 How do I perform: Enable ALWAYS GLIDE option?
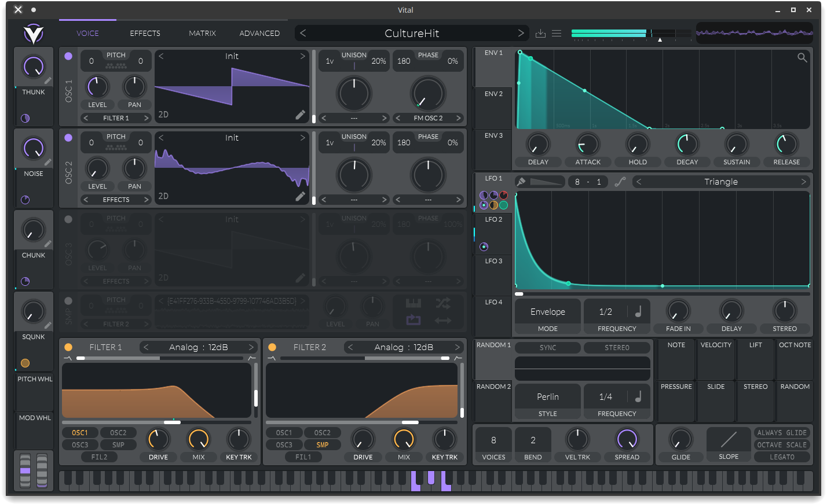tap(782, 433)
